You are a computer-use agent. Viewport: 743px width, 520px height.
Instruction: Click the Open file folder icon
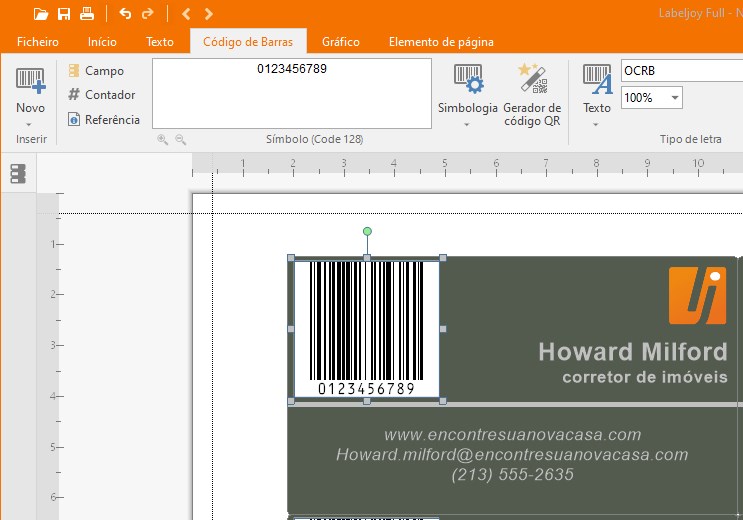tap(41, 14)
